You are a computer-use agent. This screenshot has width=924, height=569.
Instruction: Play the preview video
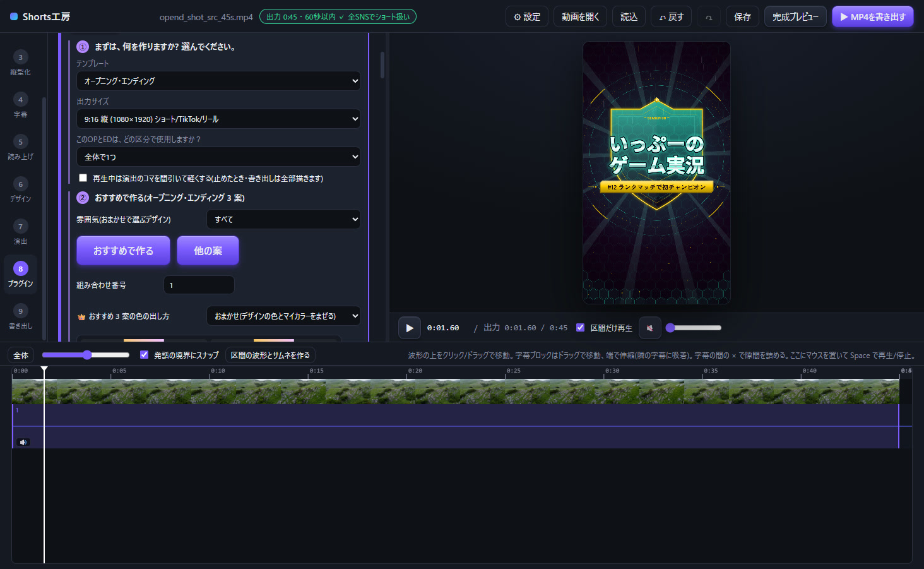(409, 328)
